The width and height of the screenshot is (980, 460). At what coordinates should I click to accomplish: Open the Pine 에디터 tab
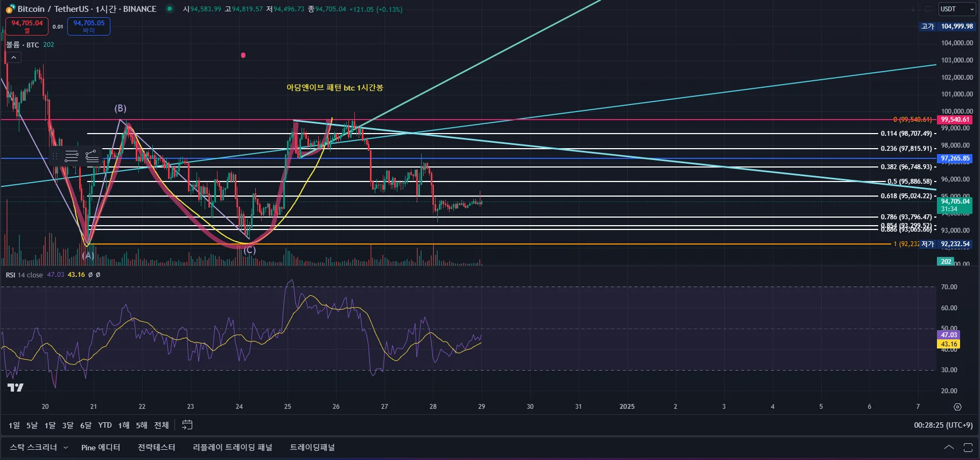101,447
